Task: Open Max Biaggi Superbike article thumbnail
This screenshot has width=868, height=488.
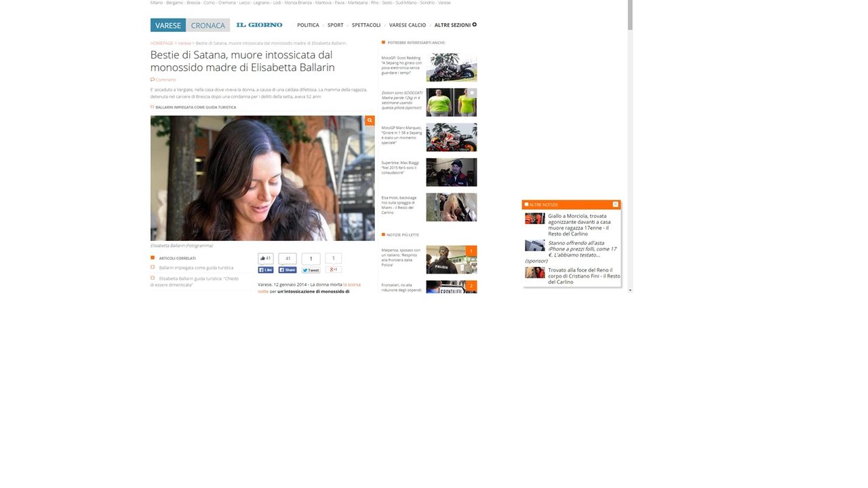Action: [451, 172]
